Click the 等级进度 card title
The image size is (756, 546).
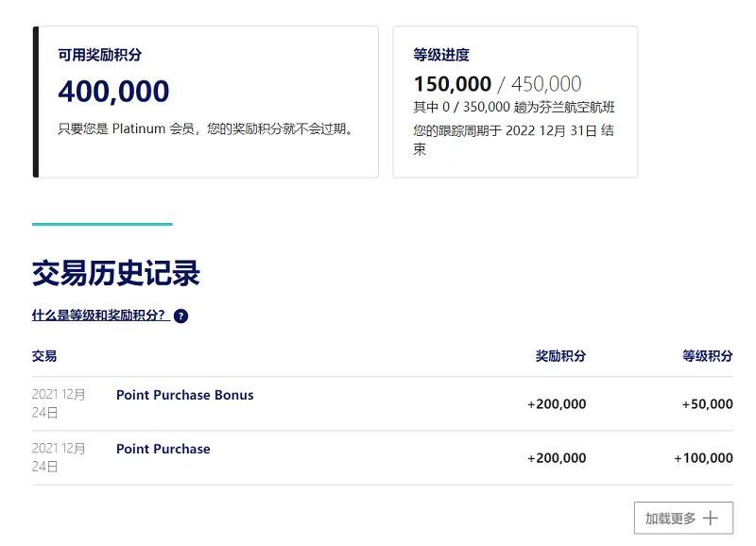click(441, 56)
